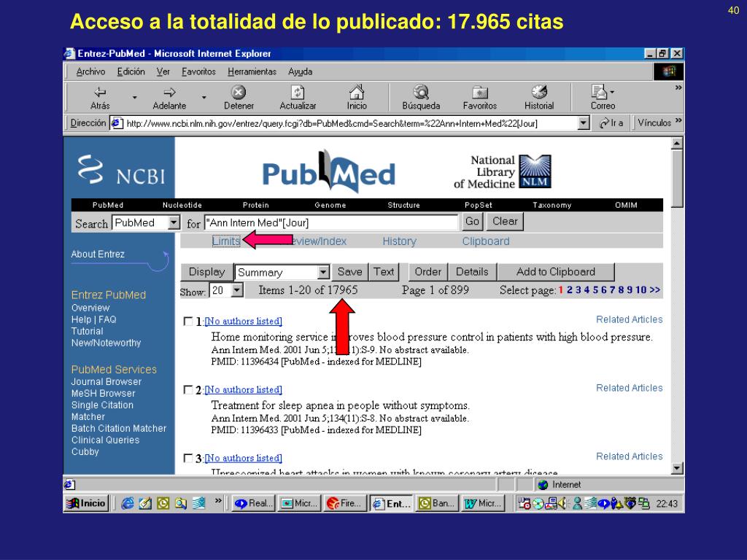Click the Add to Clipboard button
Screen dimensions: 747x560
(x=555, y=272)
